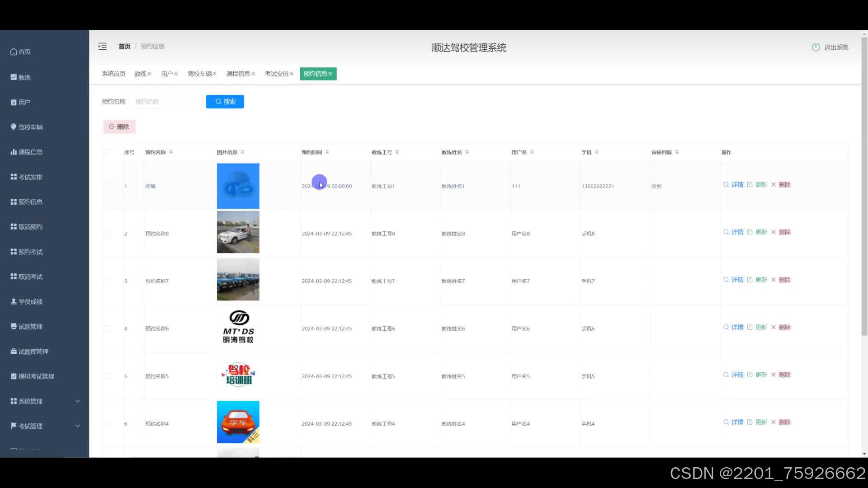This screenshot has height=488, width=868.
Task: Sort by the 预约时间 column arrows
Action: click(x=327, y=152)
